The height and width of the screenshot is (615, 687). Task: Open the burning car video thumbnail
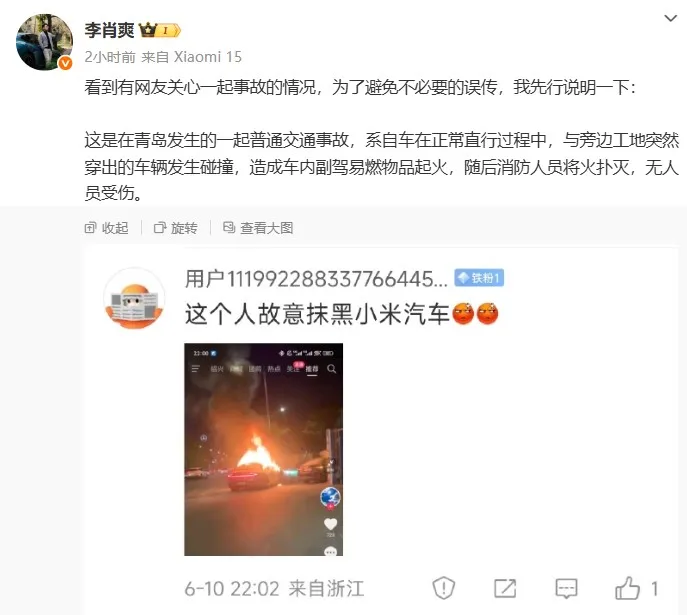[263, 449]
